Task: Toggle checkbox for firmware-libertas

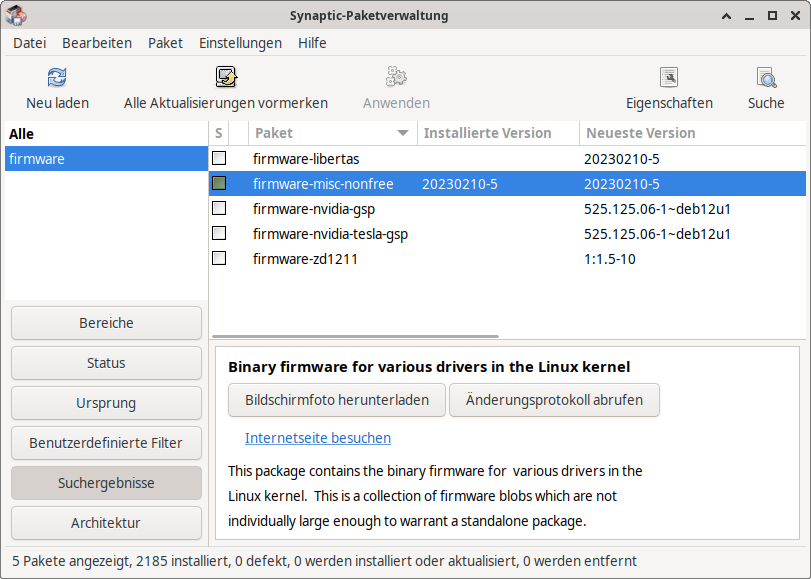Action: click(219, 159)
